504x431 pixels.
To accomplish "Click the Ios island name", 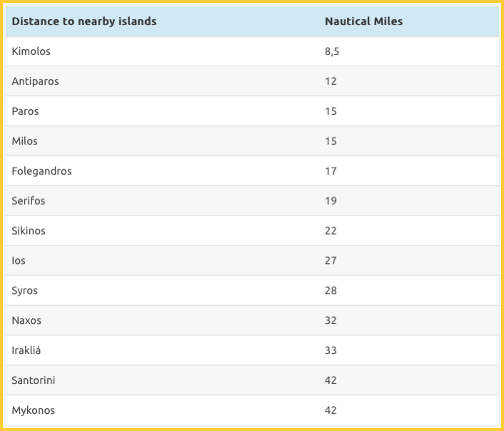I will point(19,261).
